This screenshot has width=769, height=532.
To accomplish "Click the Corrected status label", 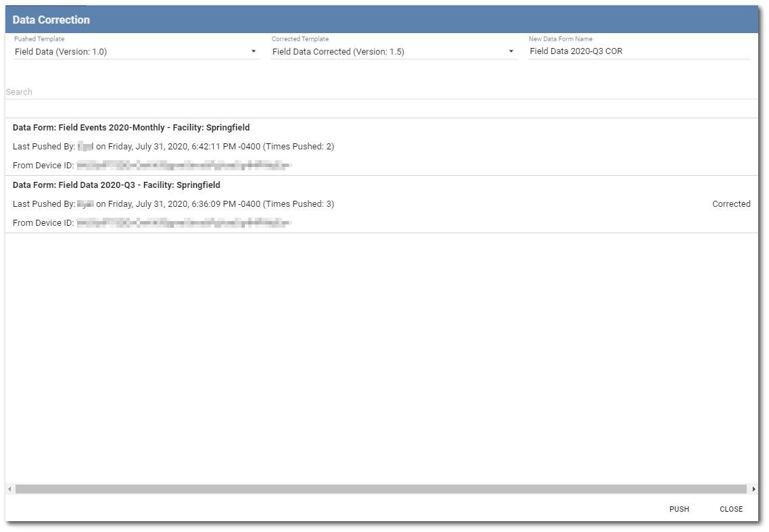I will [x=732, y=203].
